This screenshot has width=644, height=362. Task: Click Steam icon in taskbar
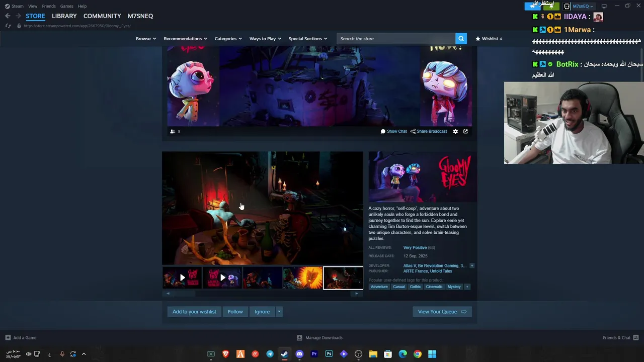[284, 354]
